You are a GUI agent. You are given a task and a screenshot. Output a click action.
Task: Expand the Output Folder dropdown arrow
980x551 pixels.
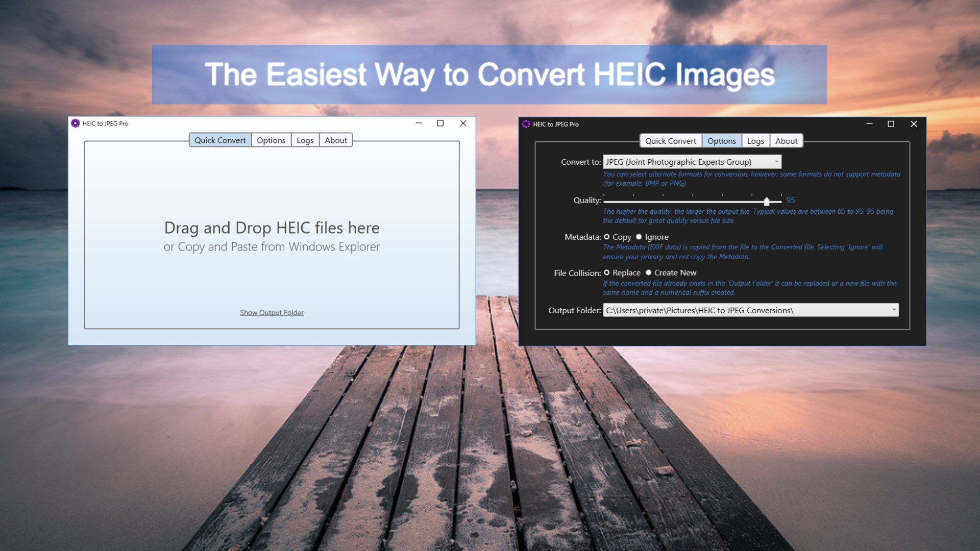pyautogui.click(x=894, y=310)
